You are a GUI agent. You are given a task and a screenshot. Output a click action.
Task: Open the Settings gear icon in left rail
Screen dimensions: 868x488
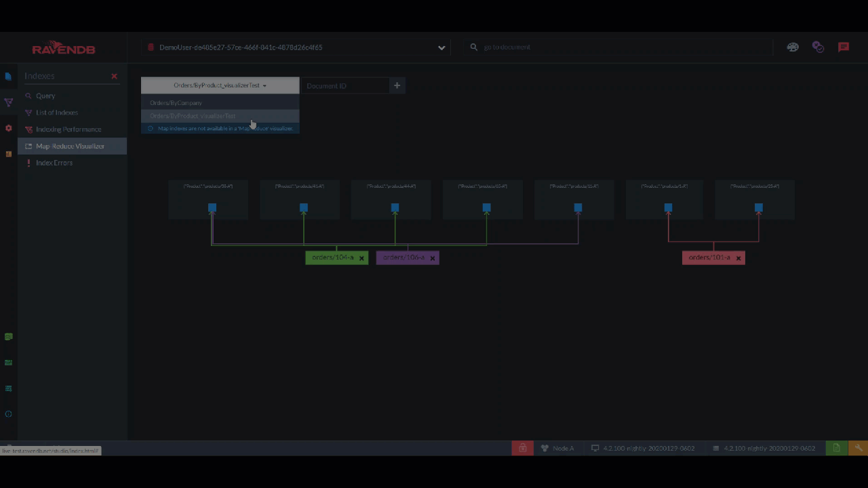(8, 128)
